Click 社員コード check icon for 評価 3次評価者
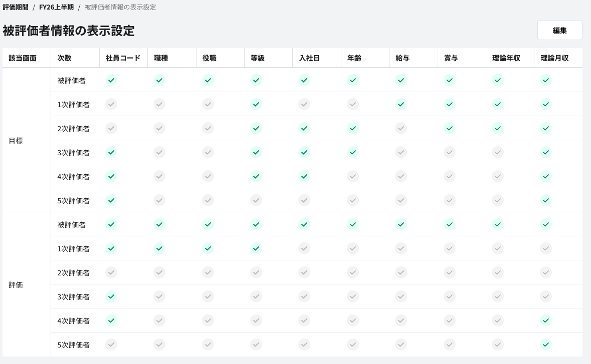 click(111, 296)
